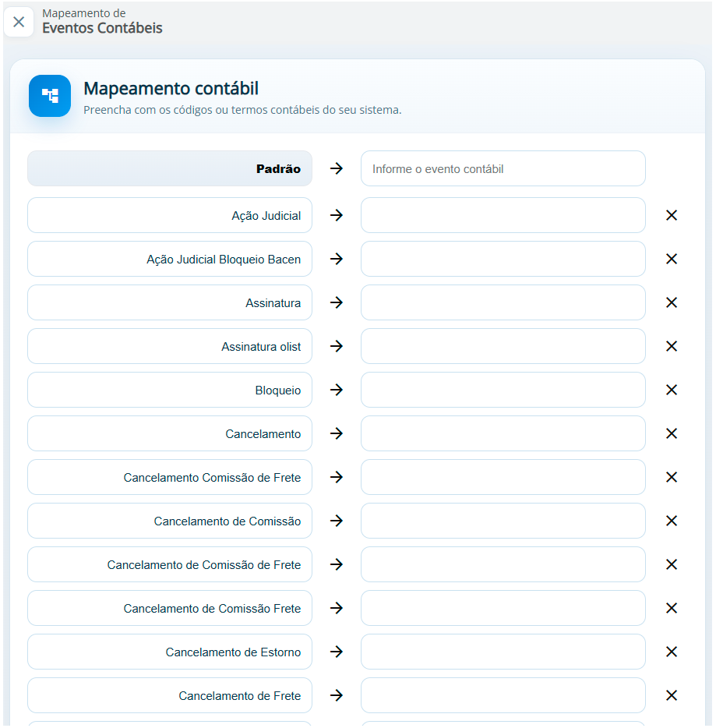
Task: Focus the Padrão accounting event input field
Action: coord(503,168)
